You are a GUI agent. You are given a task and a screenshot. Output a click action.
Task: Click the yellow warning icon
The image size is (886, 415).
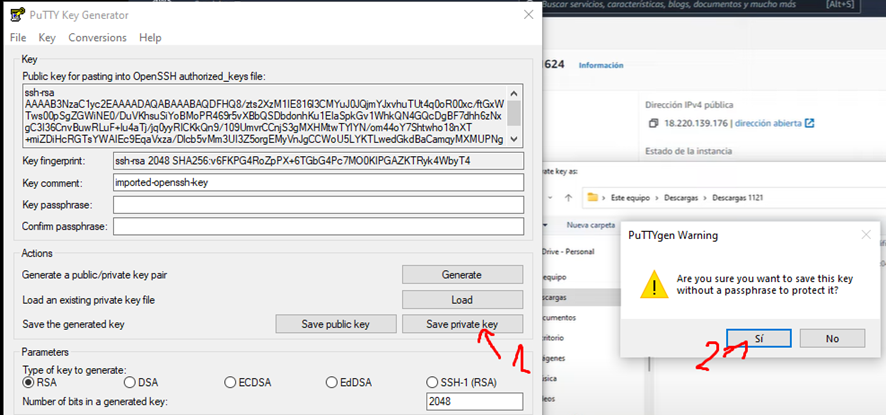pos(654,284)
